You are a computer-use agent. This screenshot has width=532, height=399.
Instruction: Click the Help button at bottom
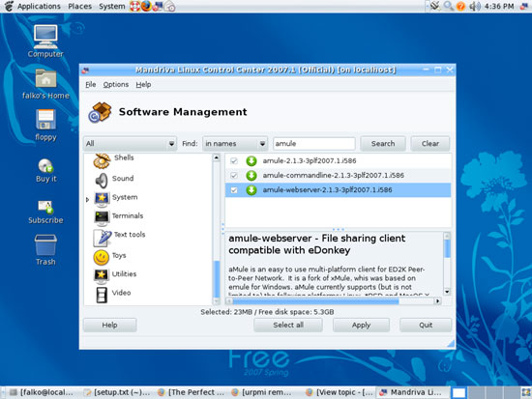point(109,326)
